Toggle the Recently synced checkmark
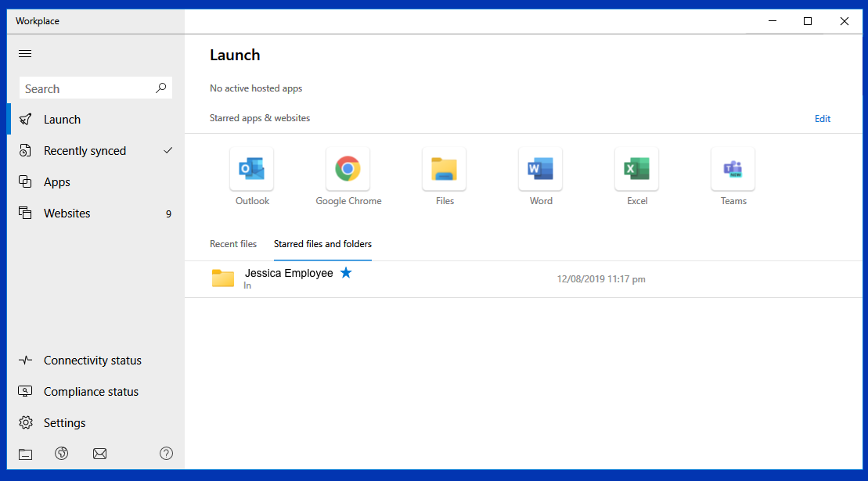Screen dimensions: 868x481 coord(167,150)
